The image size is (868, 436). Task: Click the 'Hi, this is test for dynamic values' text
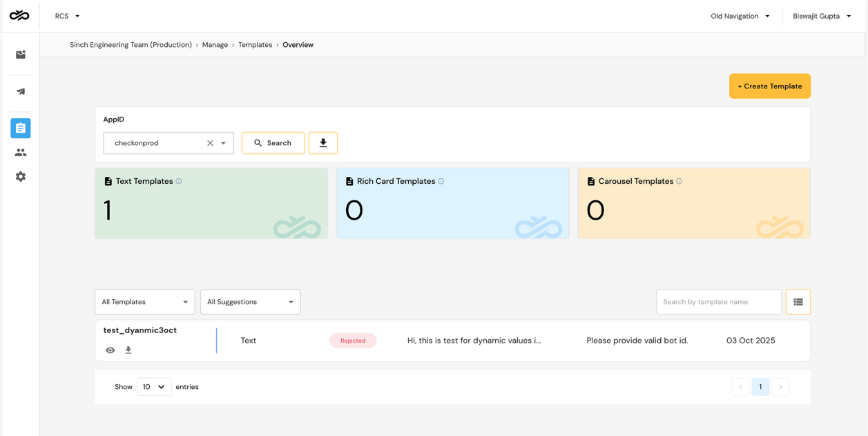(474, 341)
